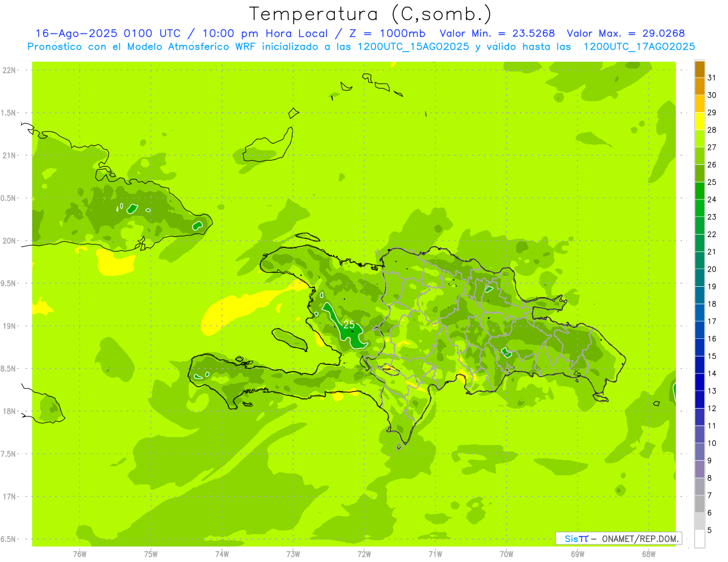Click the orange swatch between 30 and 31

(x=699, y=87)
